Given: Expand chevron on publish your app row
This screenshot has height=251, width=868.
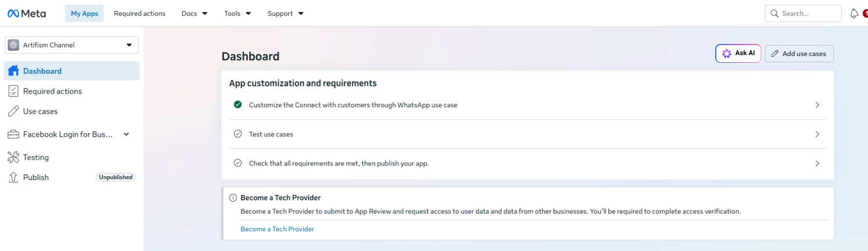Looking at the screenshot, I should click(817, 164).
